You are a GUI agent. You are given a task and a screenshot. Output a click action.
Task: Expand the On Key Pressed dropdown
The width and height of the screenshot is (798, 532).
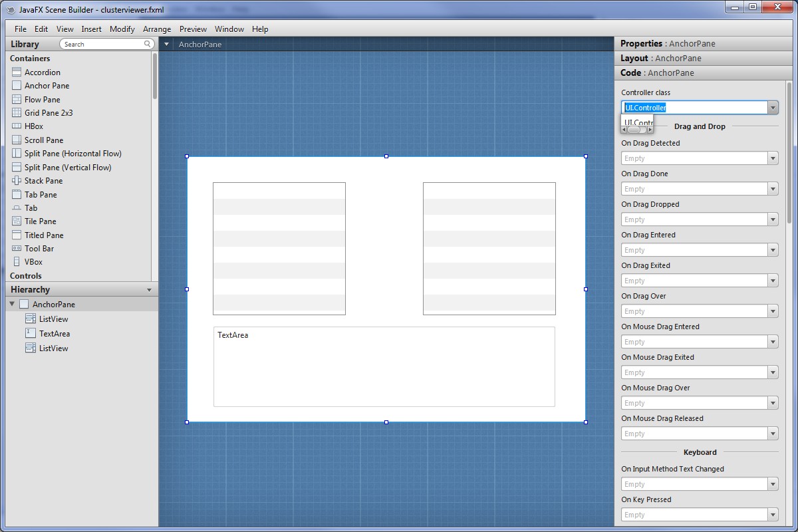[772, 515]
